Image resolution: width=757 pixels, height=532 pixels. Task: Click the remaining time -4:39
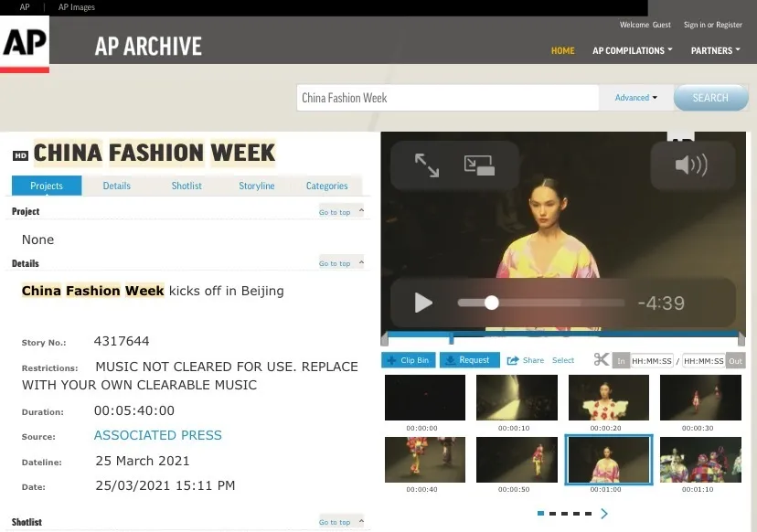661,303
